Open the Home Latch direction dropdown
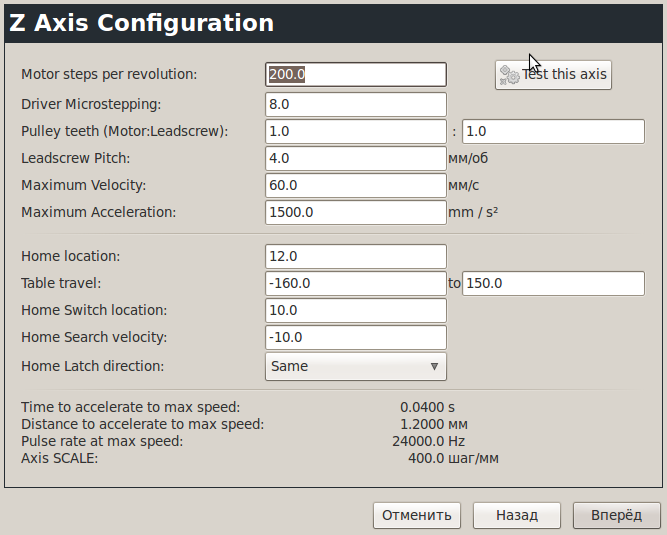The width and height of the screenshot is (667, 535). pyautogui.click(x=355, y=366)
